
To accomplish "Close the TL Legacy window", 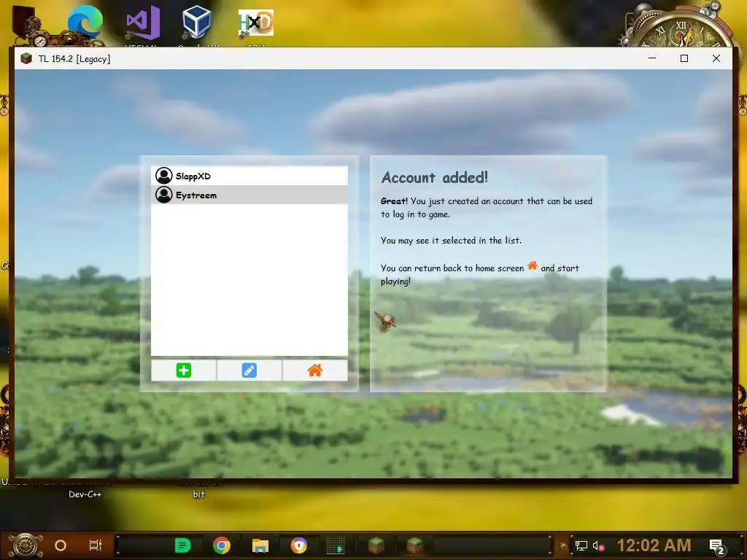I will point(716,58).
